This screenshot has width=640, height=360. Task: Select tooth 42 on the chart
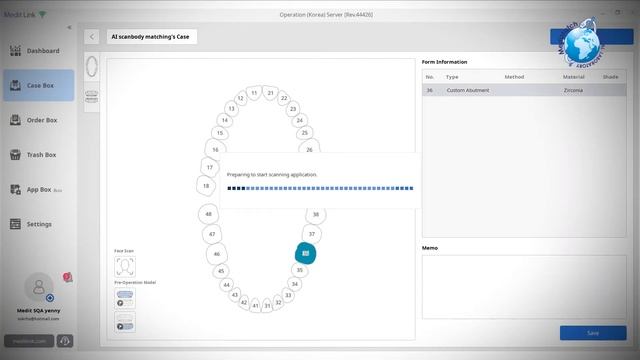pos(244,302)
